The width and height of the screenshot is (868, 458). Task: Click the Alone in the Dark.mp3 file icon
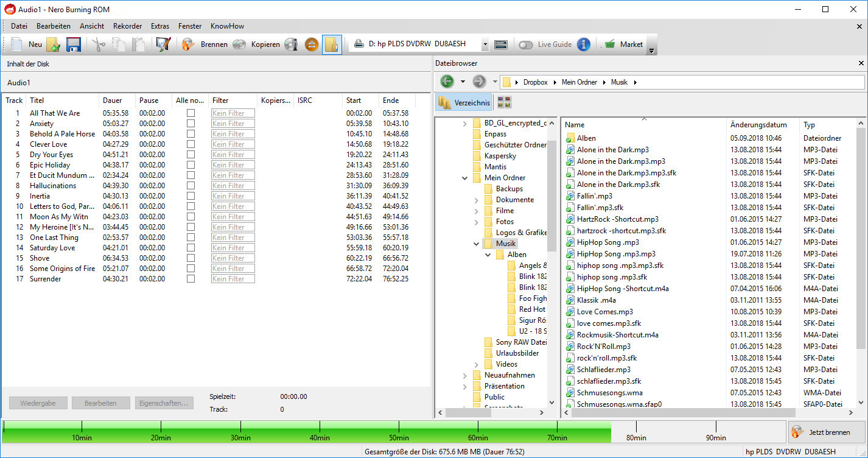570,150
